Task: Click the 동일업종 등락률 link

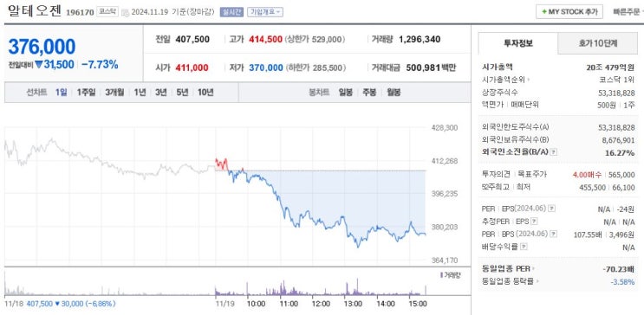Action: coord(511,282)
